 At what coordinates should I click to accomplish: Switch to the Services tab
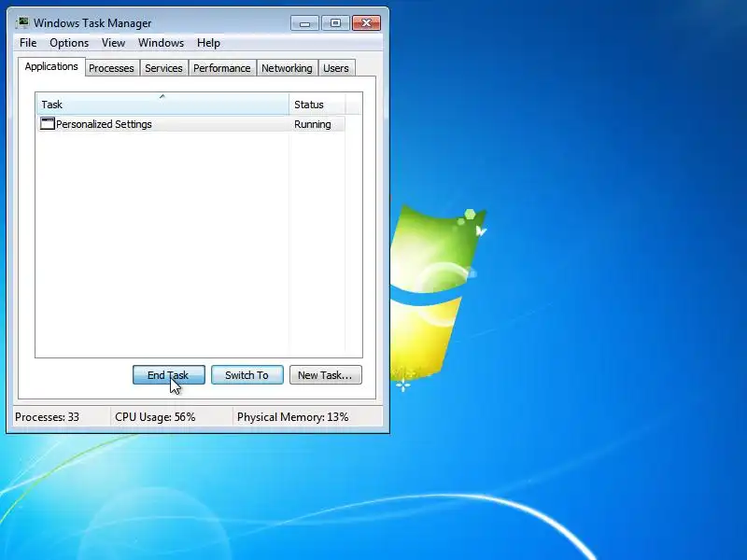click(x=163, y=68)
